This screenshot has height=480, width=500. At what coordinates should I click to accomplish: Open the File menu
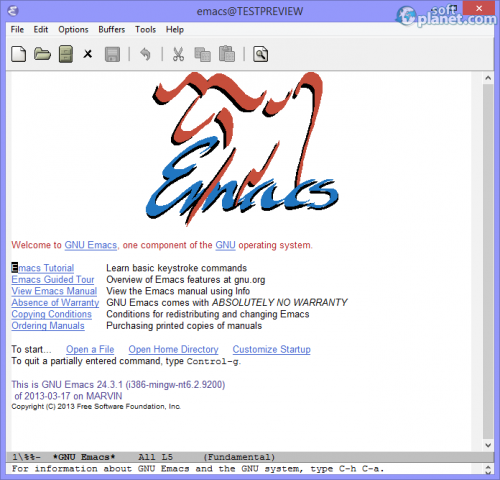pyautogui.click(x=17, y=29)
